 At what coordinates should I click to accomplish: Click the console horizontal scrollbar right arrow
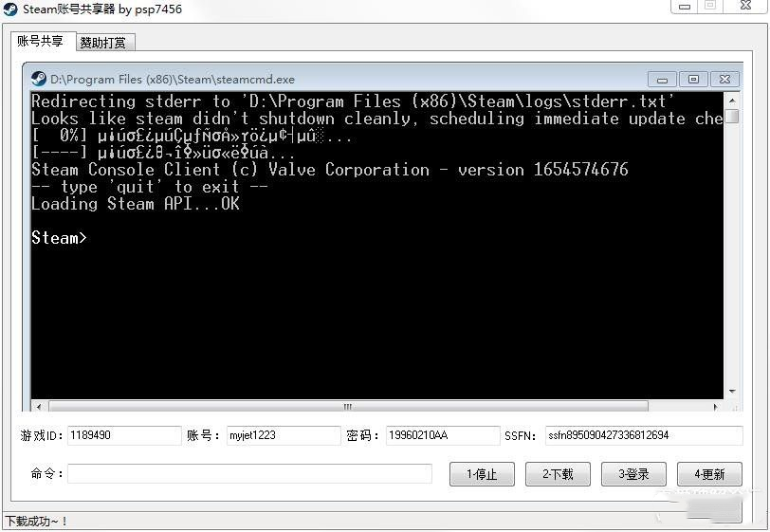coord(716,407)
